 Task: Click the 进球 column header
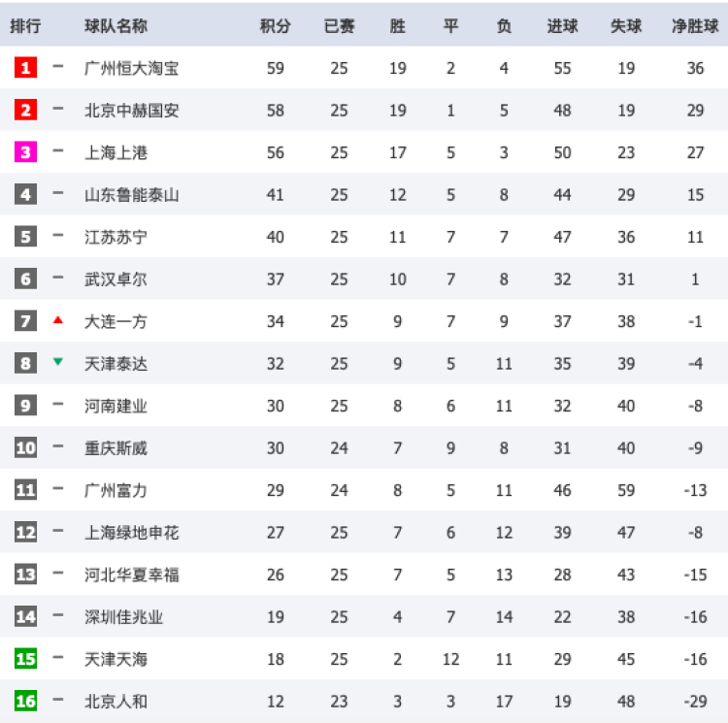[562, 26]
